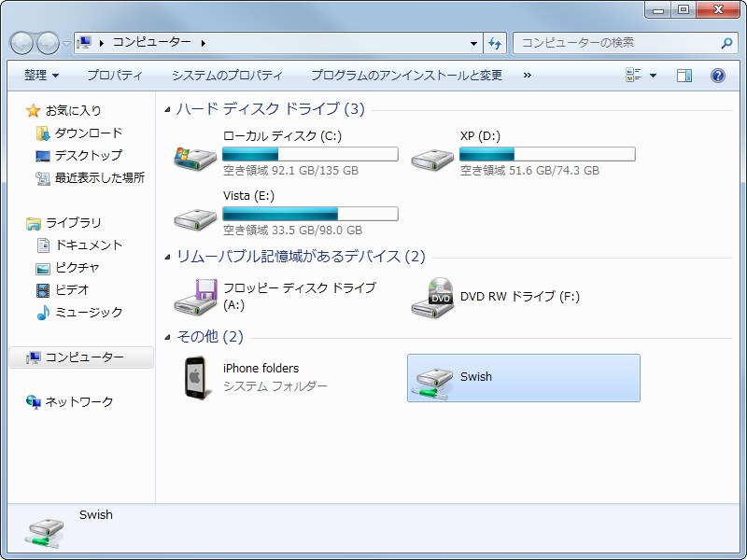Select the iPhone folders system folder icon
Screen dimensions: 747x560
point(193,378)
